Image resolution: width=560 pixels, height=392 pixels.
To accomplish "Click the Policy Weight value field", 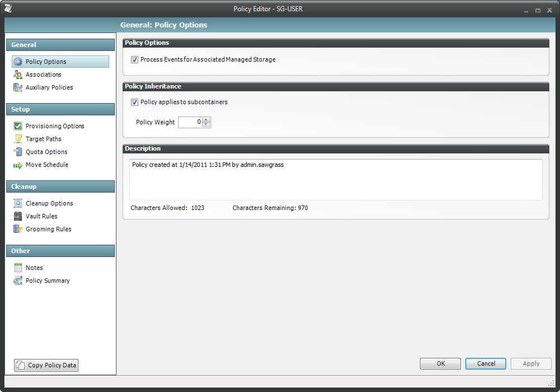I will pyautogui.click(x=191, y=122).
